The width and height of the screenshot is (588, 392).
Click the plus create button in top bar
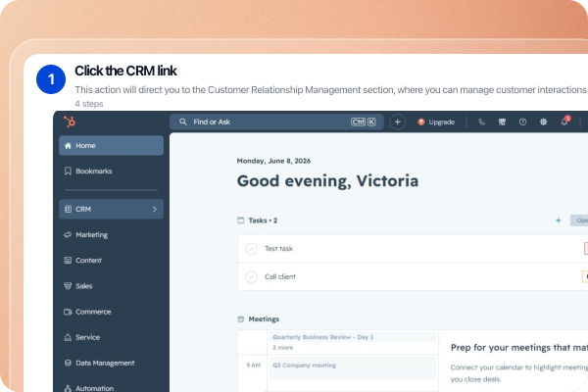tap(398, 122)
